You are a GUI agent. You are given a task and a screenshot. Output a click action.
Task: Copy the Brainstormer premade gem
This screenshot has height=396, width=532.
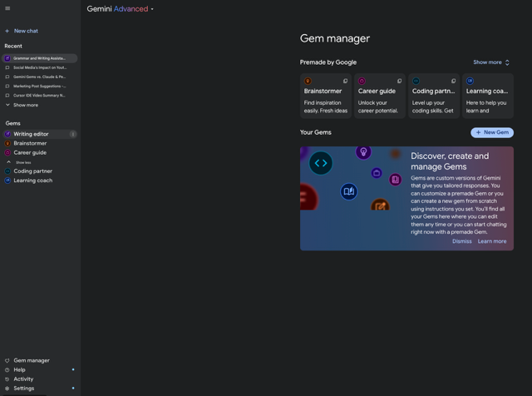point(345,81)
